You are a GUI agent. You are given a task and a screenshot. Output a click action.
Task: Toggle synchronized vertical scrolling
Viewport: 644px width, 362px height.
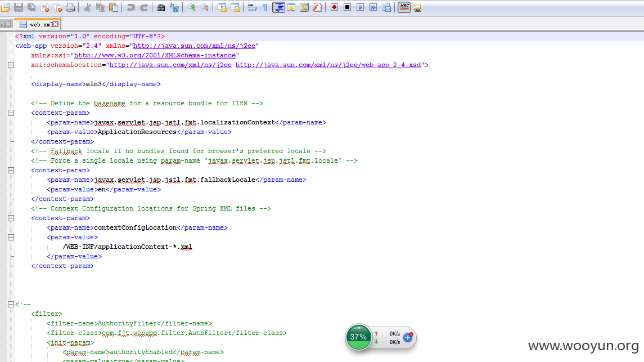tap(222, 7)
